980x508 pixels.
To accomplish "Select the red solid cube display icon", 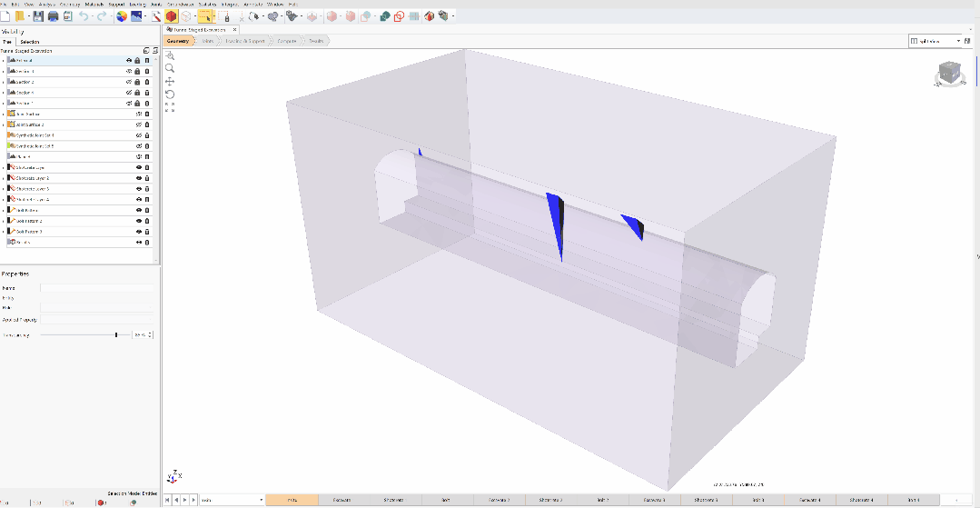I will (171, 16).
